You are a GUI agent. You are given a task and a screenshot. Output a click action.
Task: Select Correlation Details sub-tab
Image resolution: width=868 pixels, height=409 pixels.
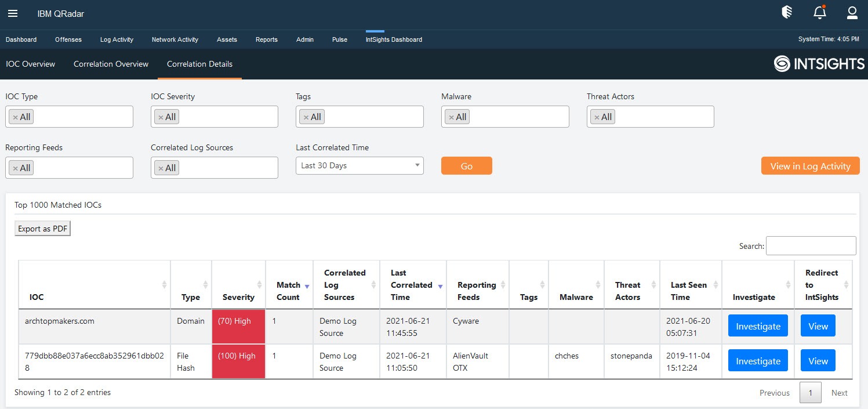(199, 64)
